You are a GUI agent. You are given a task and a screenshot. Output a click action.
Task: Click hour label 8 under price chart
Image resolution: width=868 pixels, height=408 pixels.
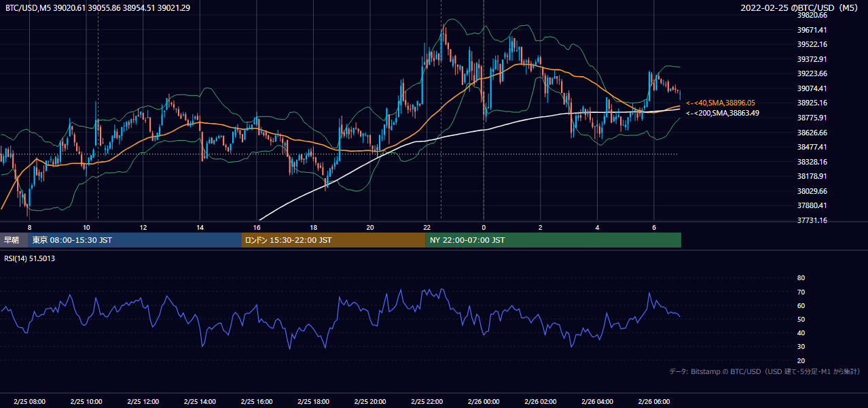click(x=29, y=227)
